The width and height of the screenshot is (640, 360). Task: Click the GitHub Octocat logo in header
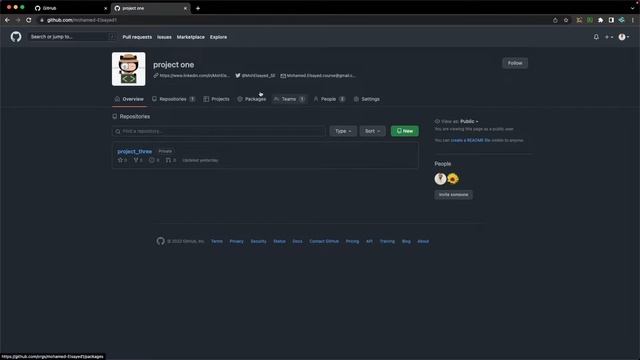click(16, 37)
